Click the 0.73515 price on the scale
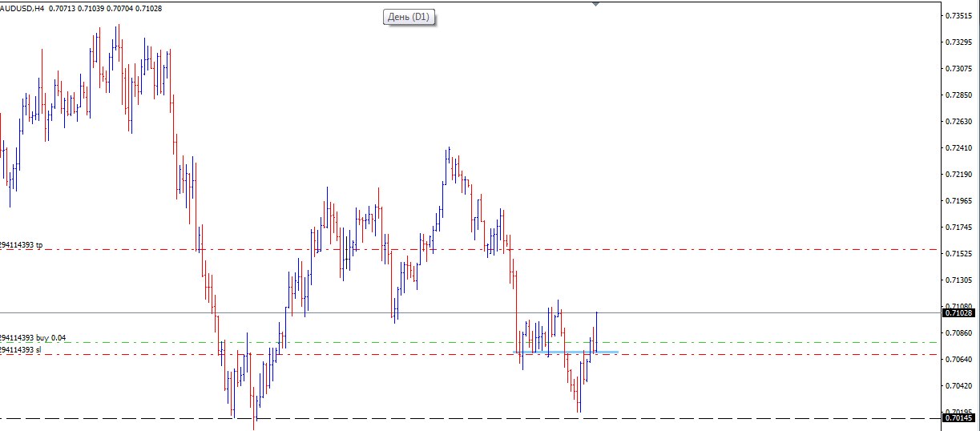Screen dimensions: 980x431 tap(958, 16)
